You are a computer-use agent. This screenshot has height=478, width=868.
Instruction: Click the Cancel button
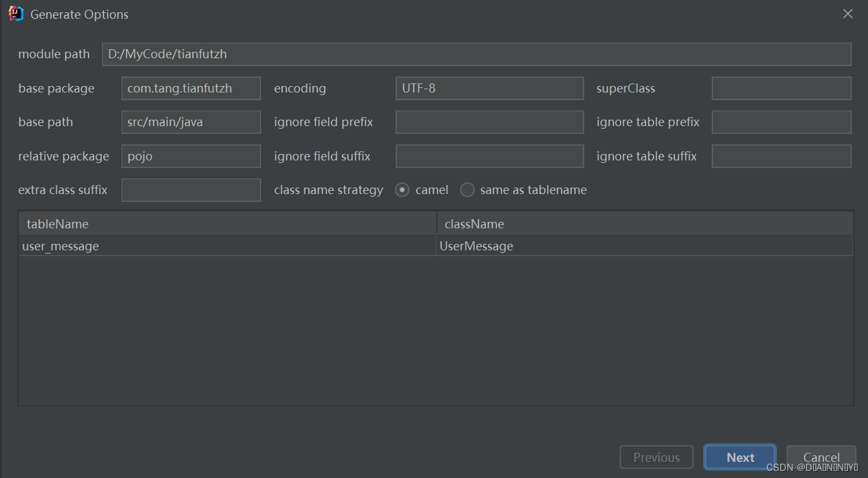(821, 457)
